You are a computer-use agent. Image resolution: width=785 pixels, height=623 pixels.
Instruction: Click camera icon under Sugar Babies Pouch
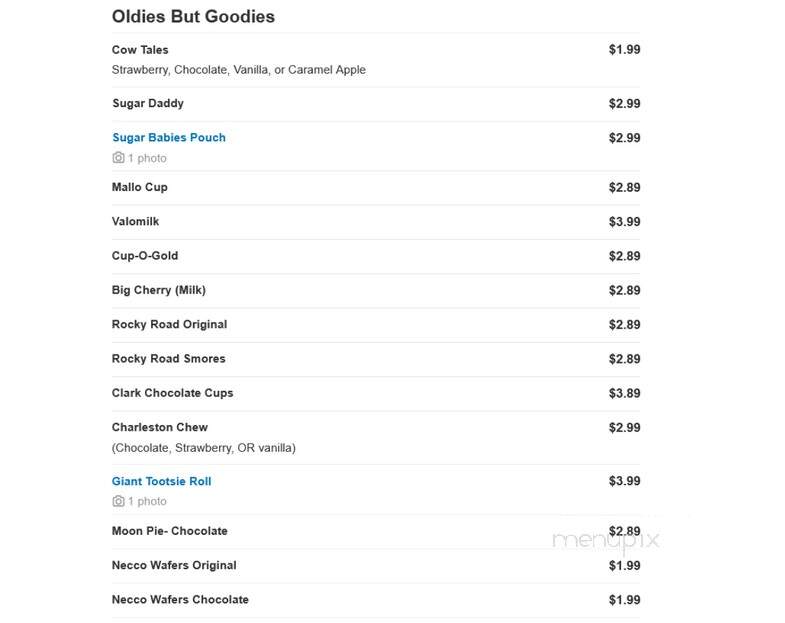(x=118, y=158)
